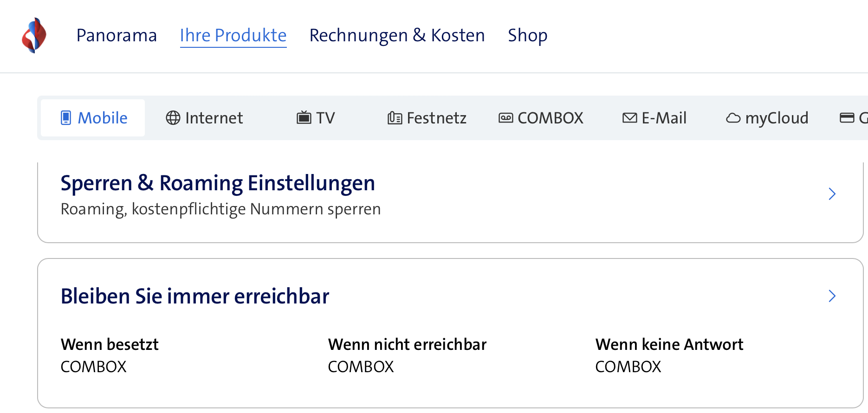Click the mobile phone icon
Screen dimensions: 868x413
pos(66,118)
